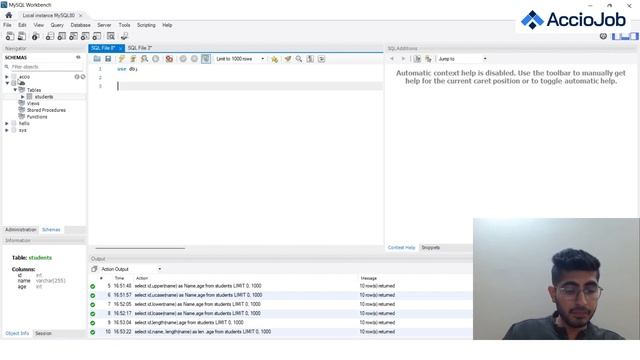Image resolution: width=640 pixels, height=360 pixels.
Task: Open the Query menu
Action: click(57, 25)
